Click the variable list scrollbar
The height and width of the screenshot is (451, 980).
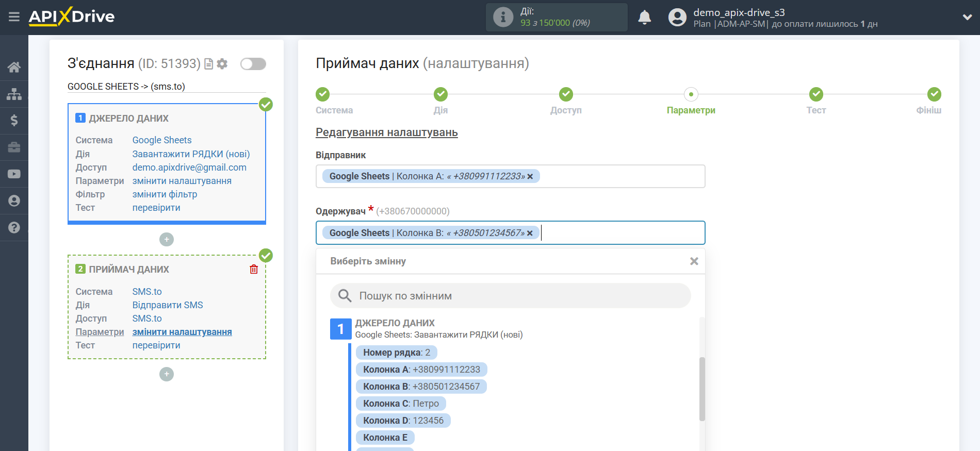click(x=702, y=389)
